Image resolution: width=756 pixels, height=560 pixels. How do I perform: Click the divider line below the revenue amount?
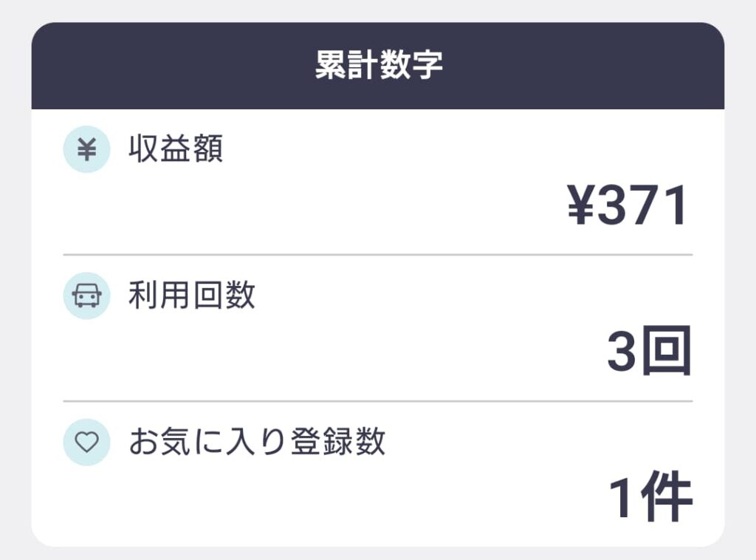pos(378,255)
